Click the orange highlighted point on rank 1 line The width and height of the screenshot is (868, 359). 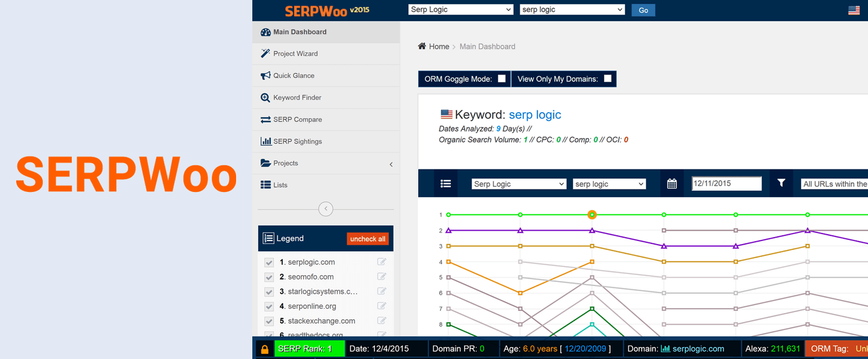pos(592,214)
